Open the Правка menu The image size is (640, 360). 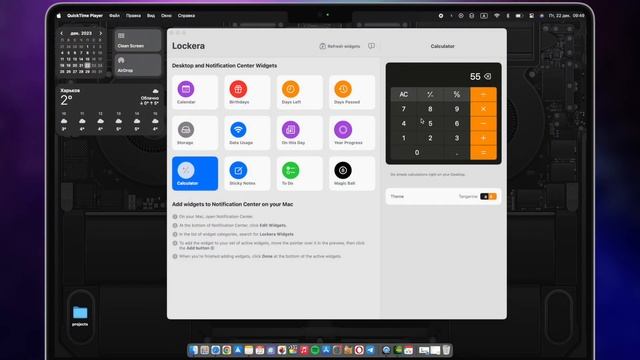(133, 16)
